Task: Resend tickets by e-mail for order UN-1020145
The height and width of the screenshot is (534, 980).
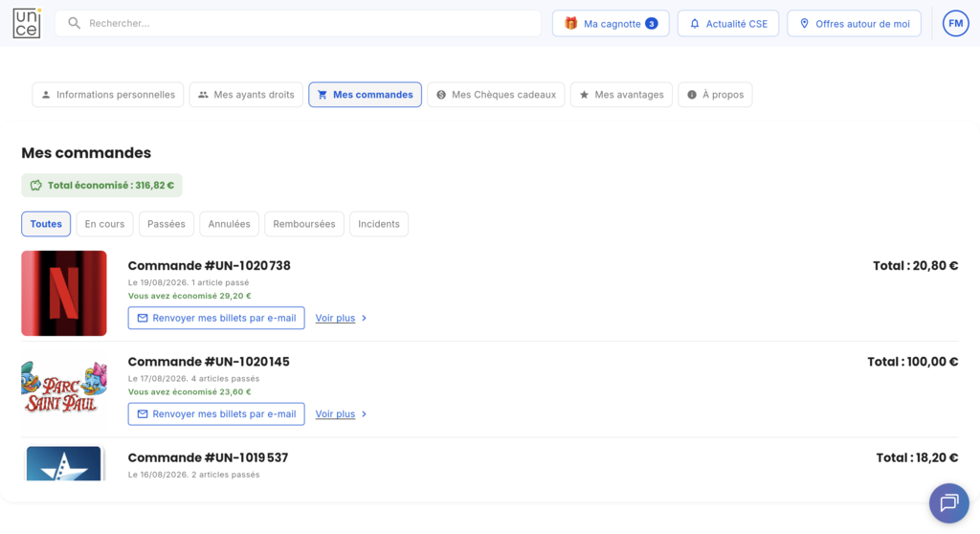Action: point(216,414)
